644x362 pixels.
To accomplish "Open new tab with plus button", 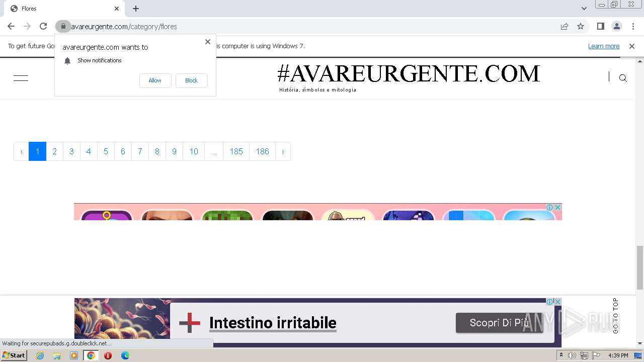I will click(x=136, y=9).
